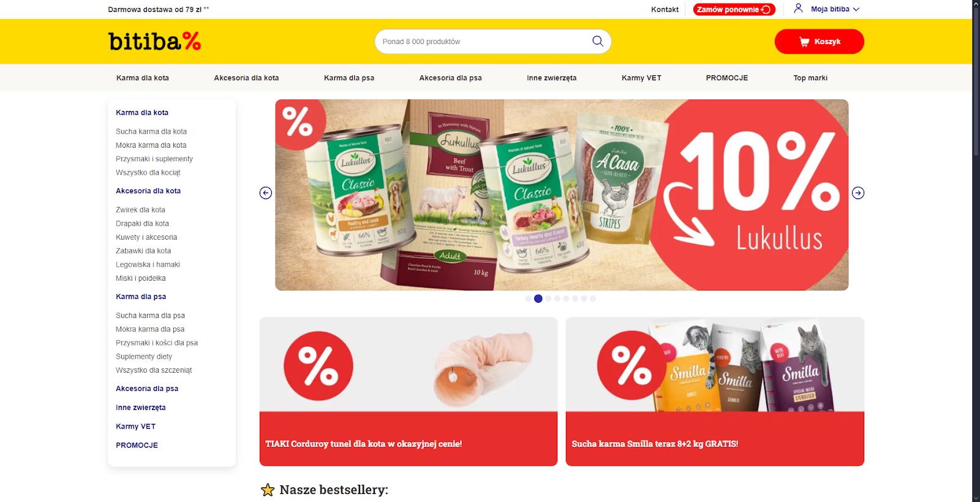
Task: Select the third carousel dot
Action: [x=548, y=299]
